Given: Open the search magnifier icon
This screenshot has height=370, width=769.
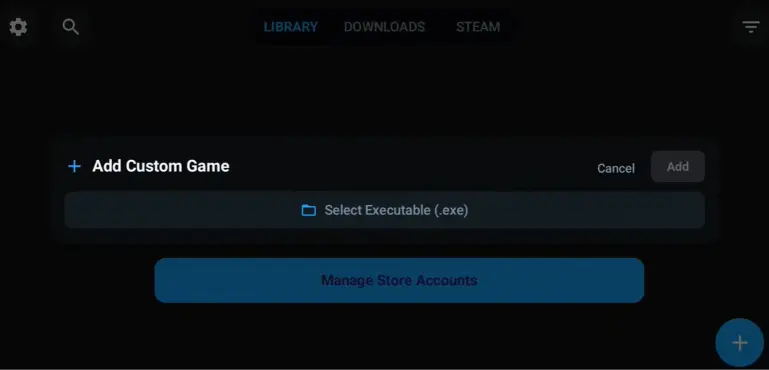Looking at the screenshot, I should [71, 27].
